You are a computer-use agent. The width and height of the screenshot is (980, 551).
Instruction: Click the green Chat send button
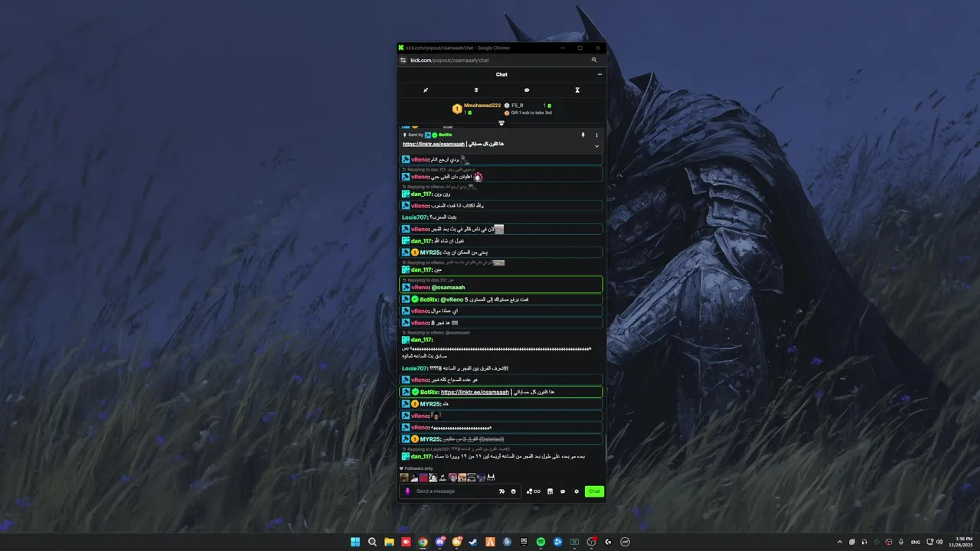[594, 491]
